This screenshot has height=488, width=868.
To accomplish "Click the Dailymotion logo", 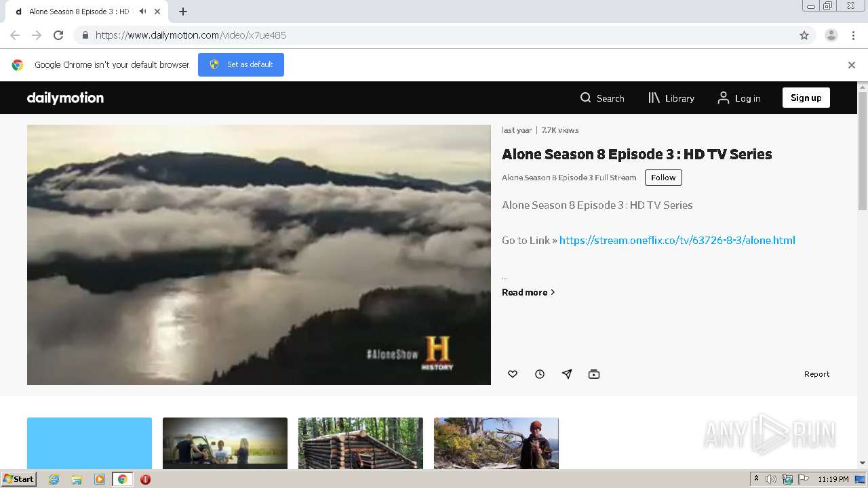I will click(x=65, y=98).
